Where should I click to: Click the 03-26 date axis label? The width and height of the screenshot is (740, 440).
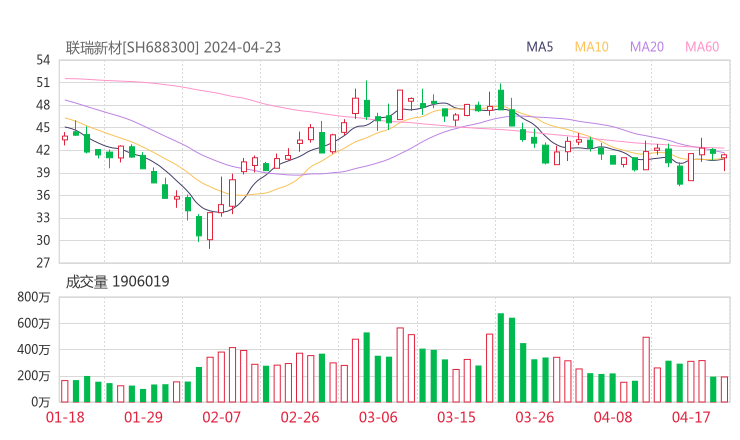tap(534, 417)
